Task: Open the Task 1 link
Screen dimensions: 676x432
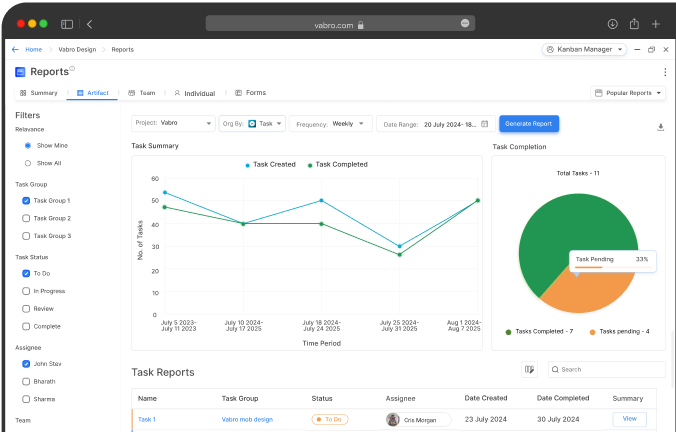Action: point(147,419)
